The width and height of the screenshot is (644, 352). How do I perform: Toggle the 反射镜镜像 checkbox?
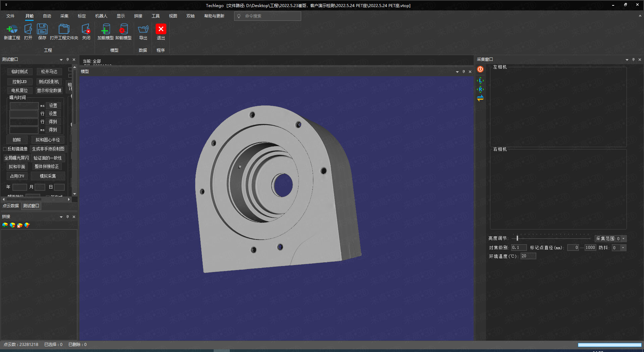[x=5, y=149]
